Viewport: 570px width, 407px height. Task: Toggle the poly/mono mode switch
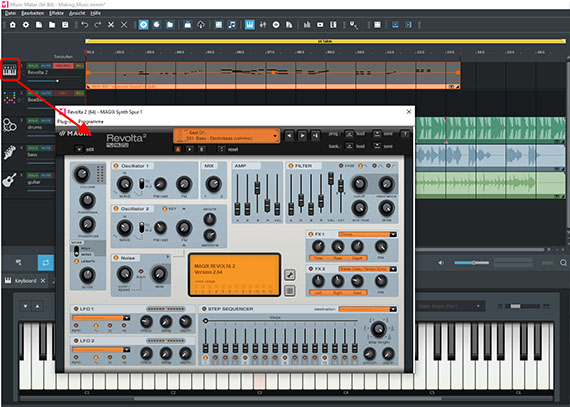point(76,251)
